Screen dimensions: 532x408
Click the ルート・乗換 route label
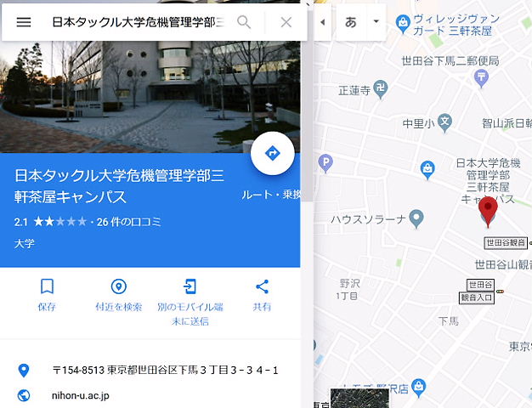pyautogui.click(x=271, y=195)
